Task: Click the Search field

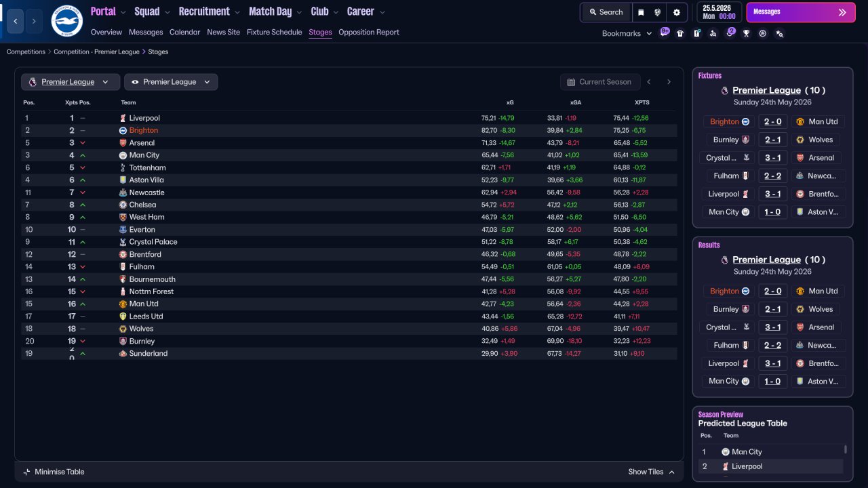Action: (606, 12)
